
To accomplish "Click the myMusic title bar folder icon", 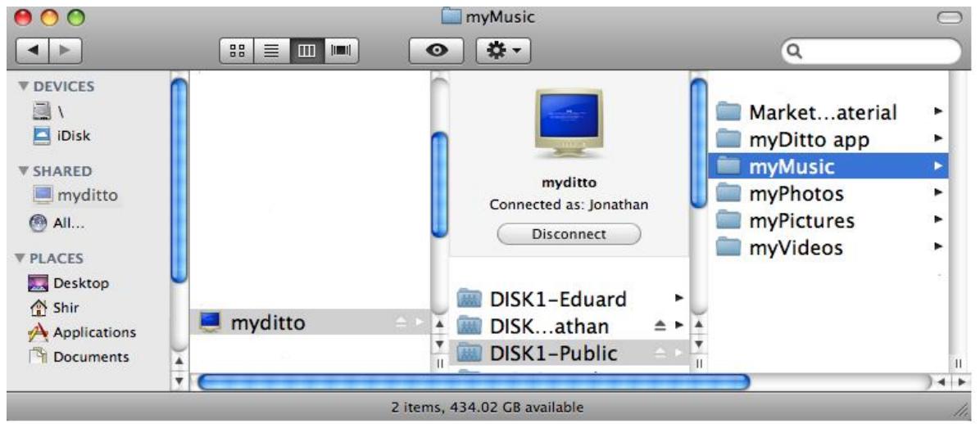I will pos(451,17).
